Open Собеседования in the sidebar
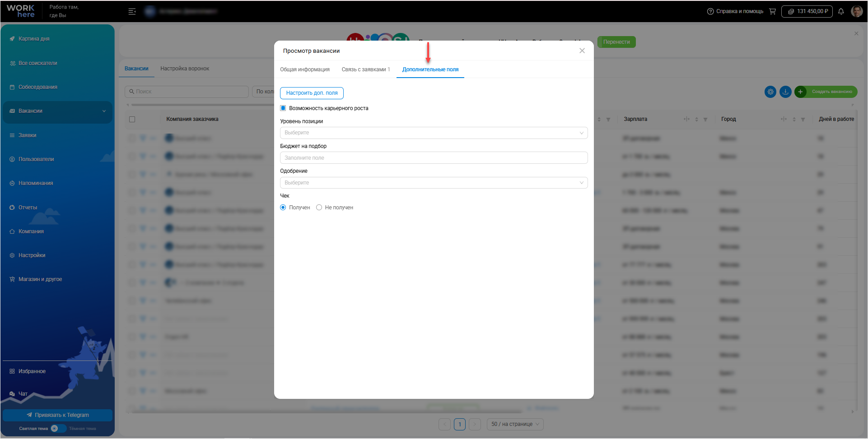868x439 pixels. 37,87
